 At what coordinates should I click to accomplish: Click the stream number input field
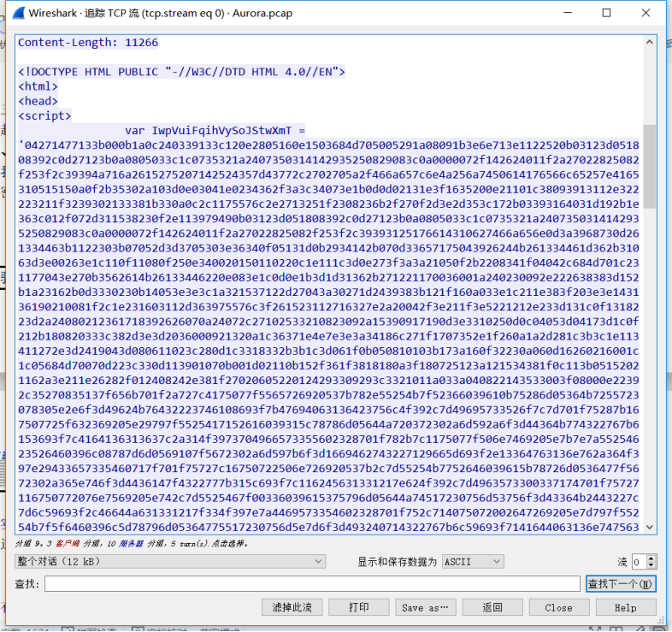coord(640,562)
